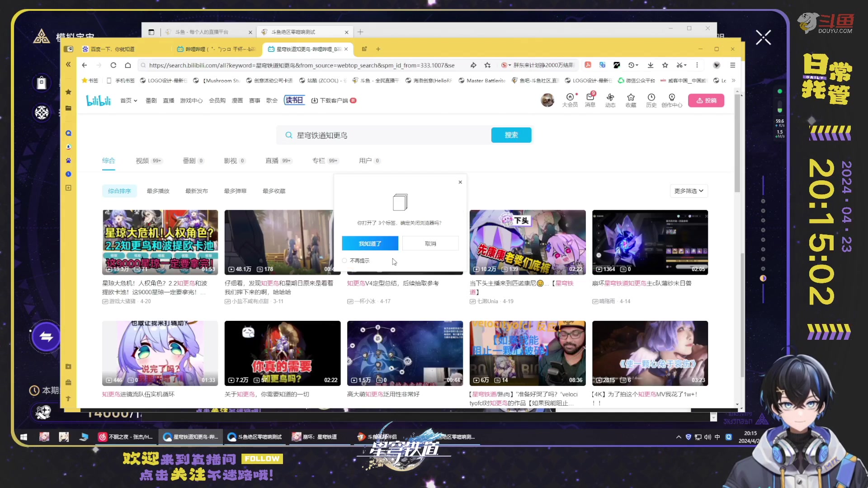The image size is (868, 488).
Task: Click the translate extension icon
Action: coord(602,65)
